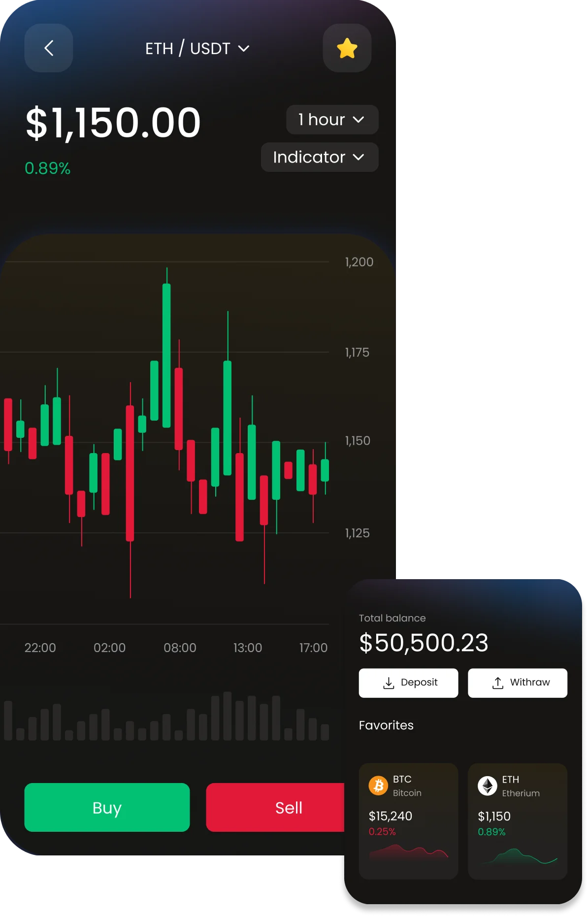Image resolution: width=588 pixels, height=916 pixels.
Task: Open the BTC red sparkline chart
Action: click(x=409, y=852)
